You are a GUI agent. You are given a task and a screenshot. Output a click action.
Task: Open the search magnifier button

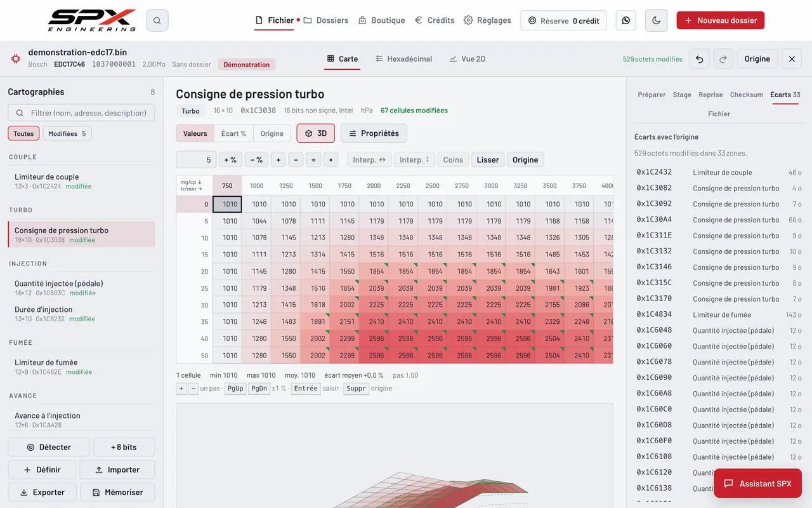[x=157, y=20]
